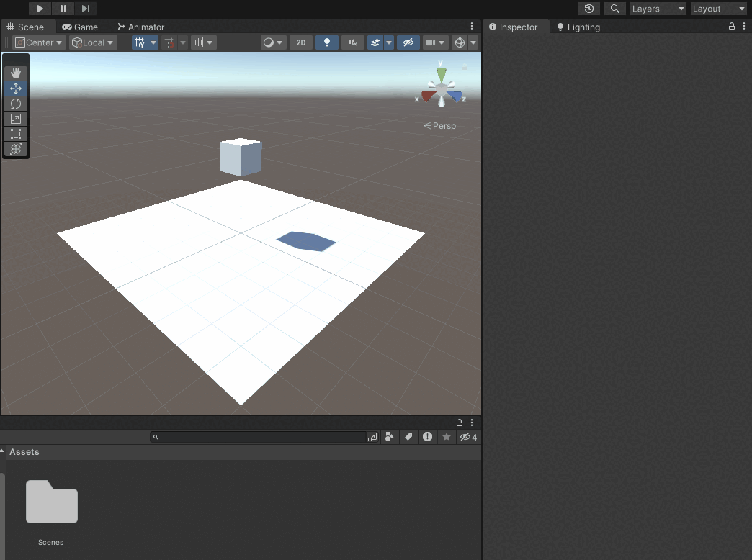
Task: Open Scene camera settings icon
Action: click(x=435, y=42)
